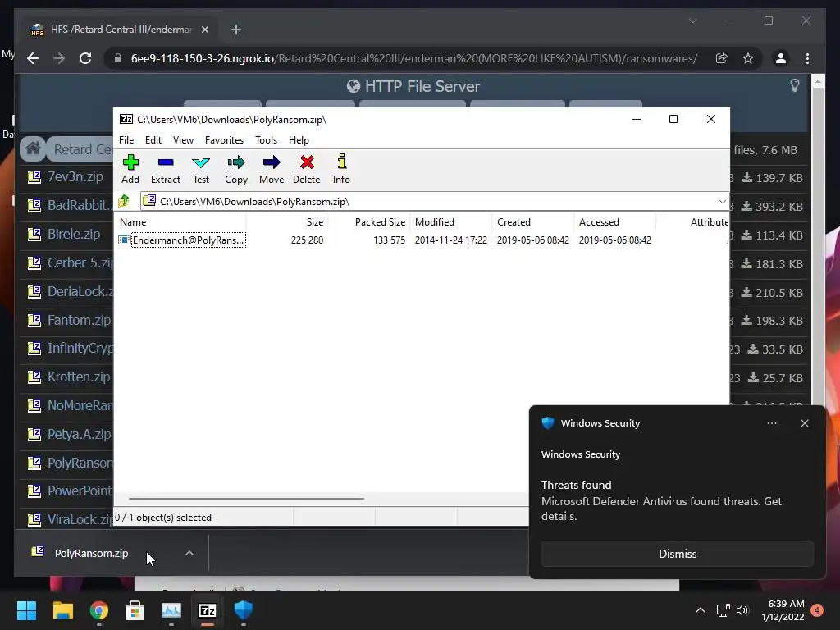Open the Tools menu in 7-Zip
Viewport: 840px width, 630px height.
[x=267, y=139]
